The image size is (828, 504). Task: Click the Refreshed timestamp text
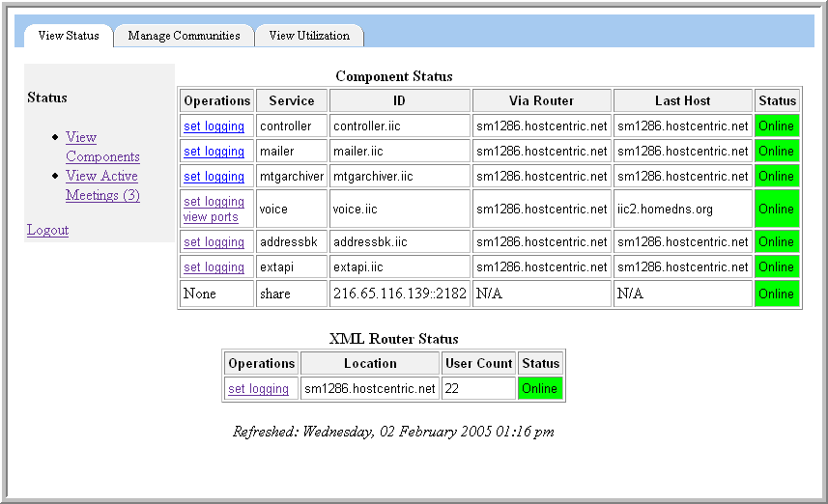click(393, 432)
